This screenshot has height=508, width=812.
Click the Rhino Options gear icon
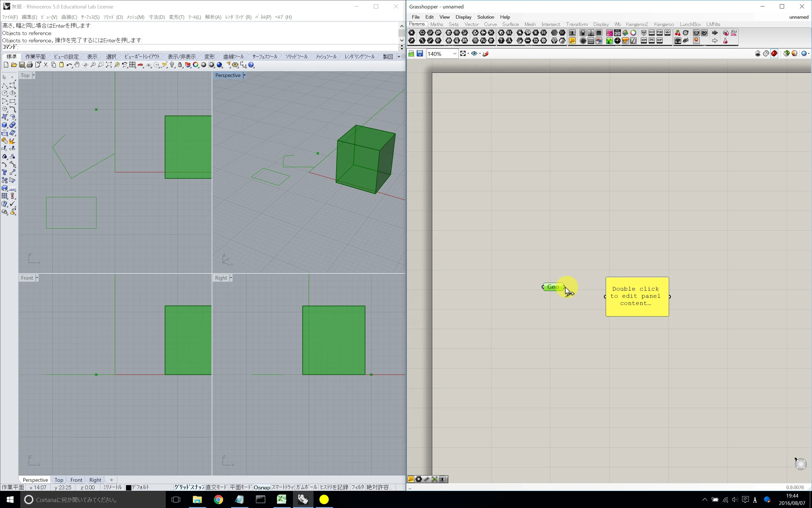tap(235, 65)
